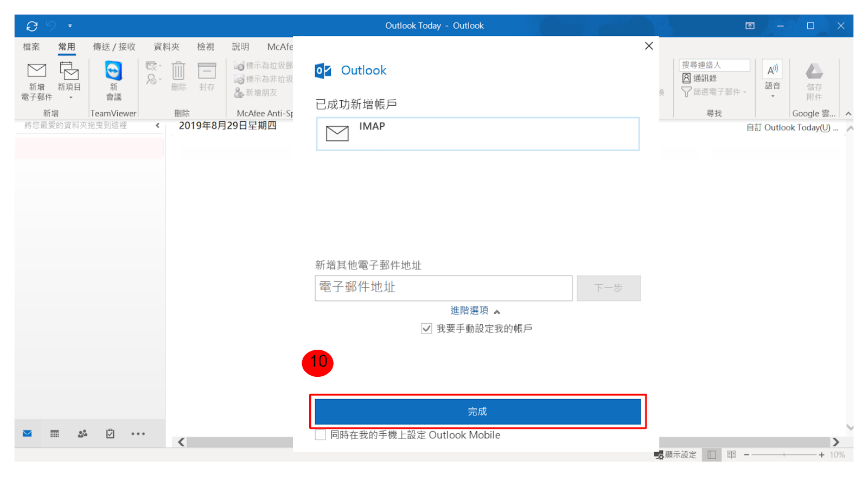Show more navigation options (three dots)
The image size is (868, 488).
pyautogui.click(x=138, y=434)
